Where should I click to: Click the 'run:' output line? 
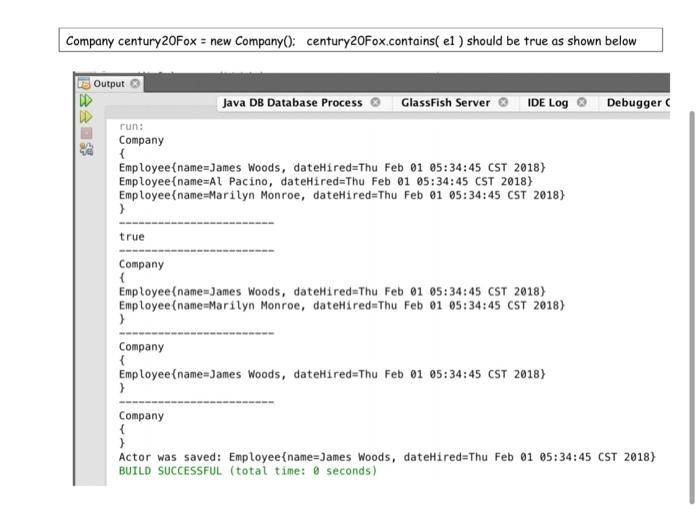131,126
